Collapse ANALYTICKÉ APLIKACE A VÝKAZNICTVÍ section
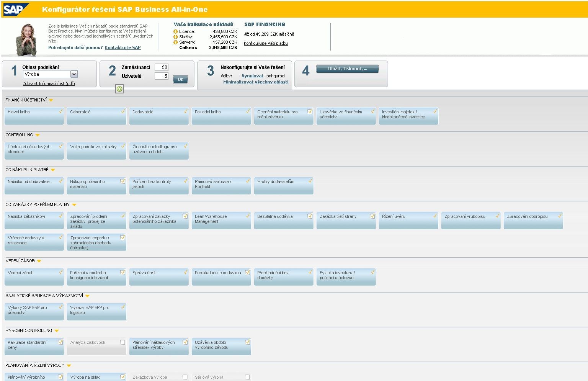Image resolution: width=588 pixels, height=381 pixels. point(87,296)
